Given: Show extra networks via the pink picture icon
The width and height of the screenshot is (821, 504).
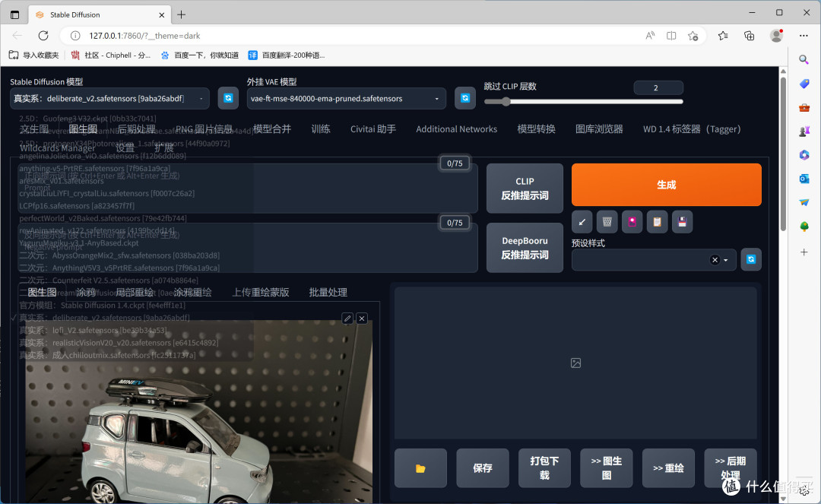Looking at the screenshot, I should pyautogui.click(x=632, y=222).
